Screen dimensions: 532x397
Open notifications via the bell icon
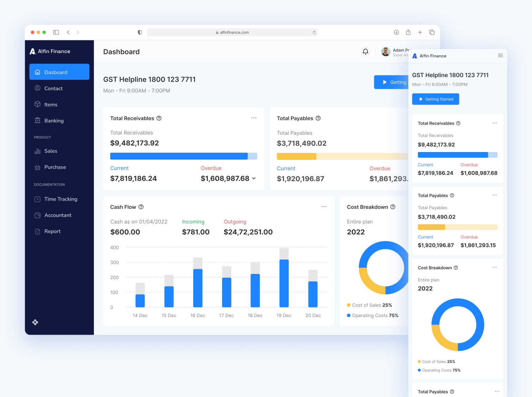click(365, 51)
